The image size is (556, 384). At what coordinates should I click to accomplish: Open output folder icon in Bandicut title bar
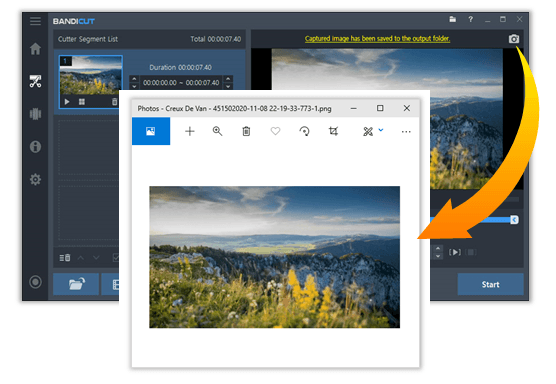[x=452, y=19]
